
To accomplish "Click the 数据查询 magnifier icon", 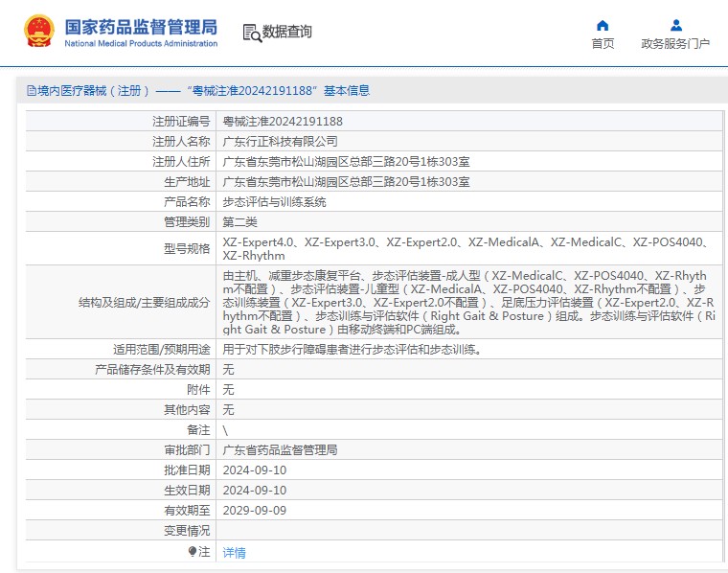I will click(252, 33).
